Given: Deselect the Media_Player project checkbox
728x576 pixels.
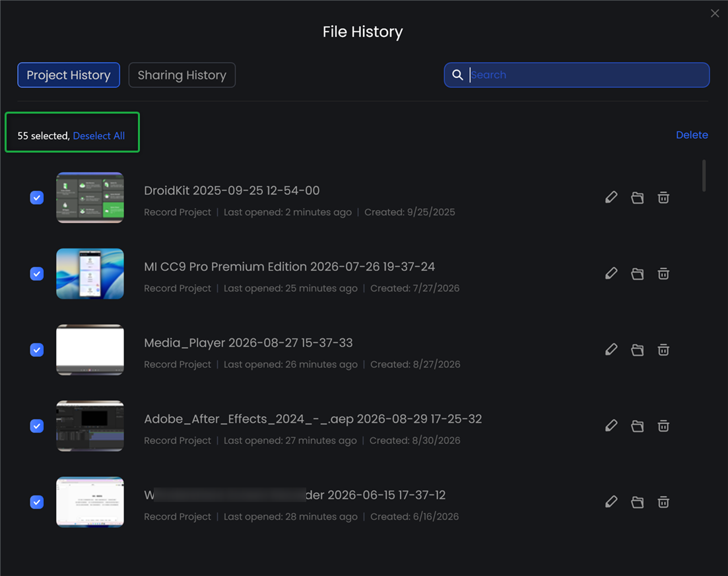Looking at the screenshot, I should 37,350.
